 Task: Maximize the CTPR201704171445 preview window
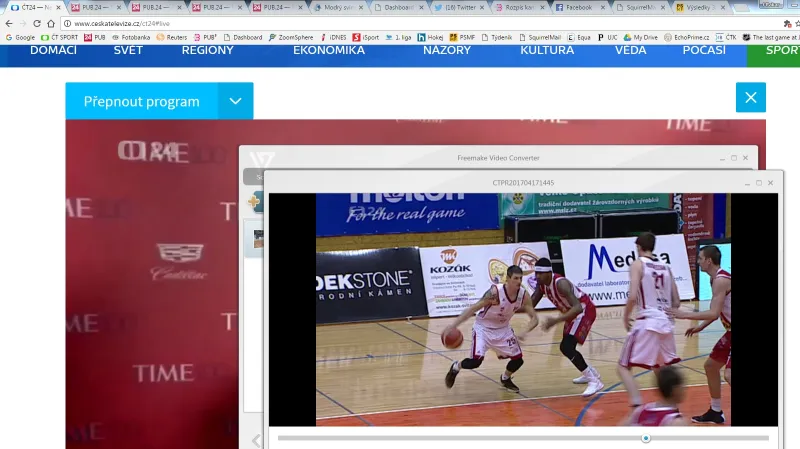pyautogui.click(x=759, y=183)
